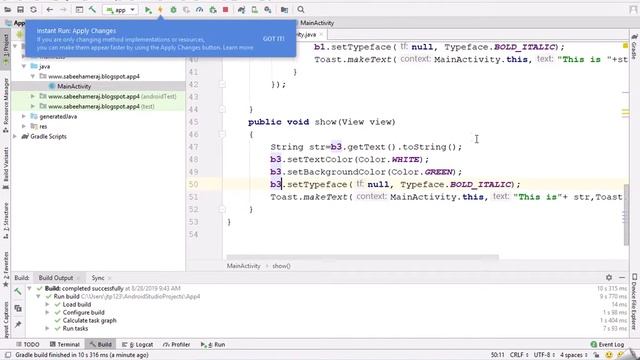Image resolution: width=640 pixels, height=360 pixels.
Task: Click Attach debugger to Android process icon
Action: [x=213, y=9]
